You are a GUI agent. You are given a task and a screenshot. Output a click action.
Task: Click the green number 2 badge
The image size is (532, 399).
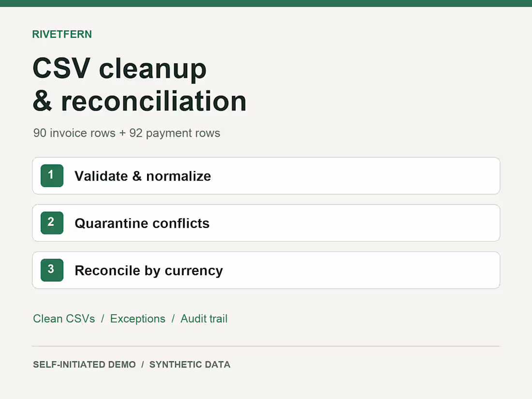click(x=52, y=223)
